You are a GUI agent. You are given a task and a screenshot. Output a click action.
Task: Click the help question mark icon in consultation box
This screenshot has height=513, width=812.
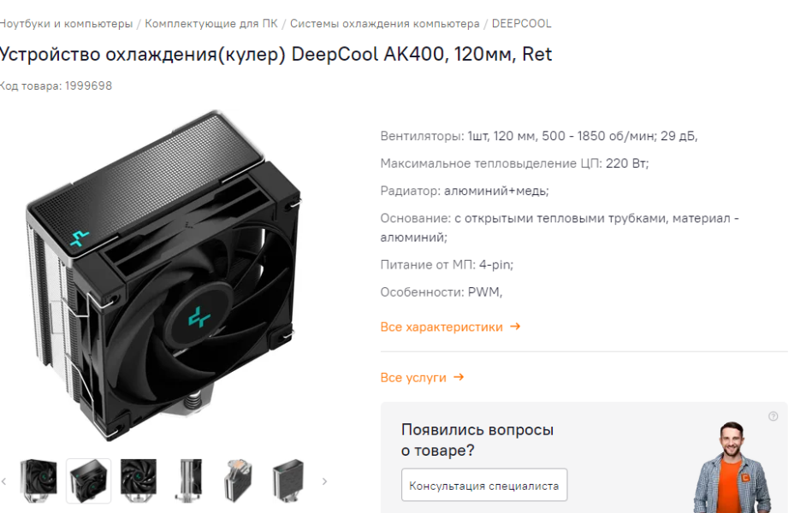773,416
